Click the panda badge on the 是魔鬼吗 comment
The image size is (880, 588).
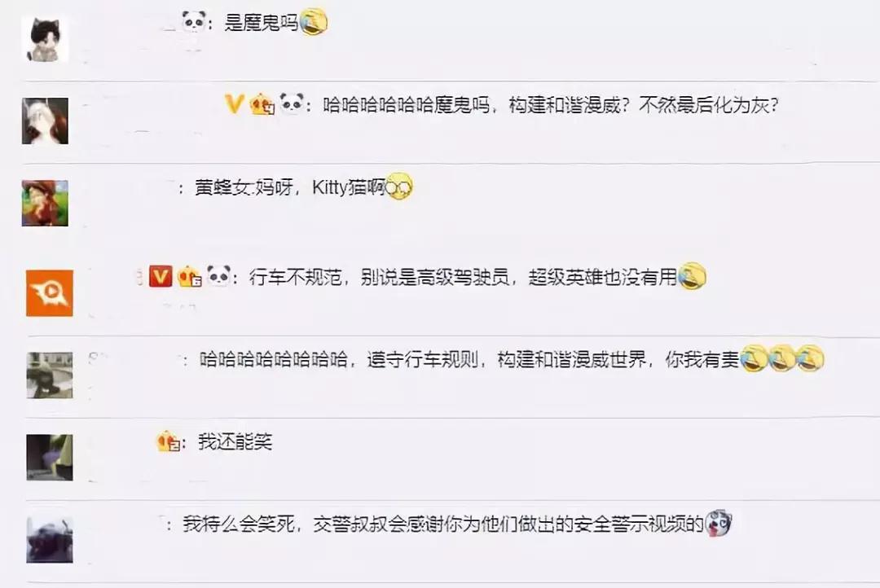(194, 21)
